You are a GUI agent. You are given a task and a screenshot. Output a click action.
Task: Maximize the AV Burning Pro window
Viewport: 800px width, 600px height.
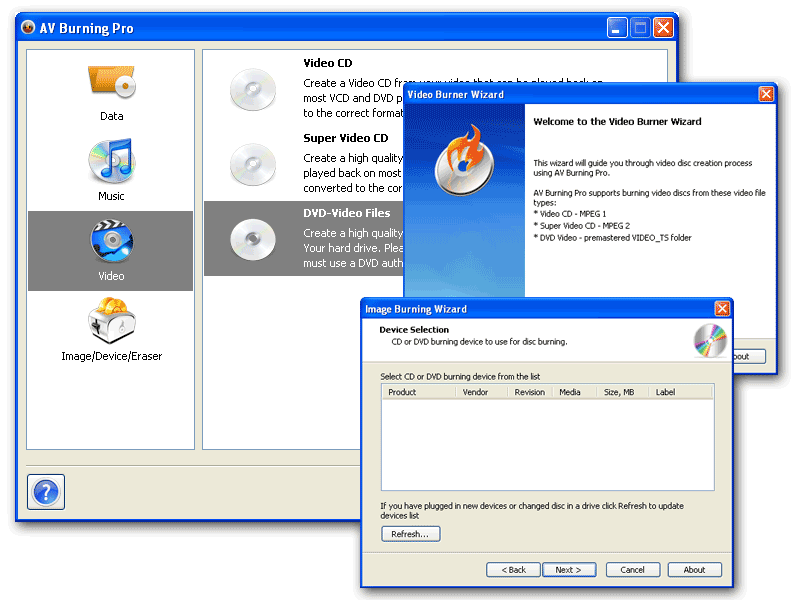pyautogui.click(x=640, y=28)
